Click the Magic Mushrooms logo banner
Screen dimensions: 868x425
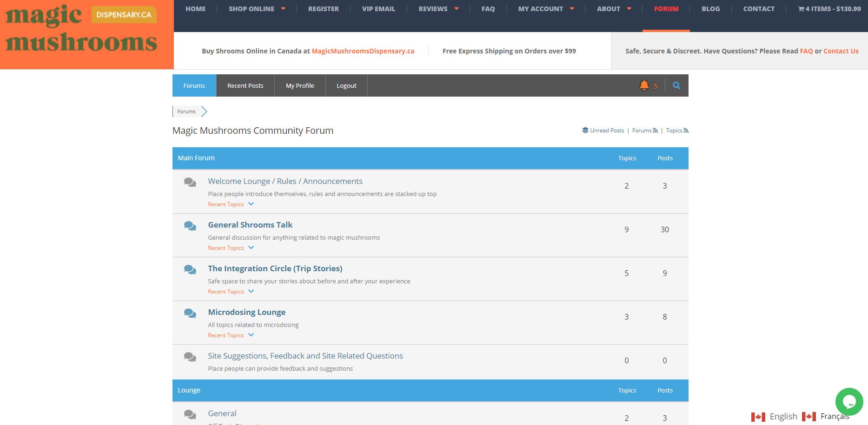[86, 34]
